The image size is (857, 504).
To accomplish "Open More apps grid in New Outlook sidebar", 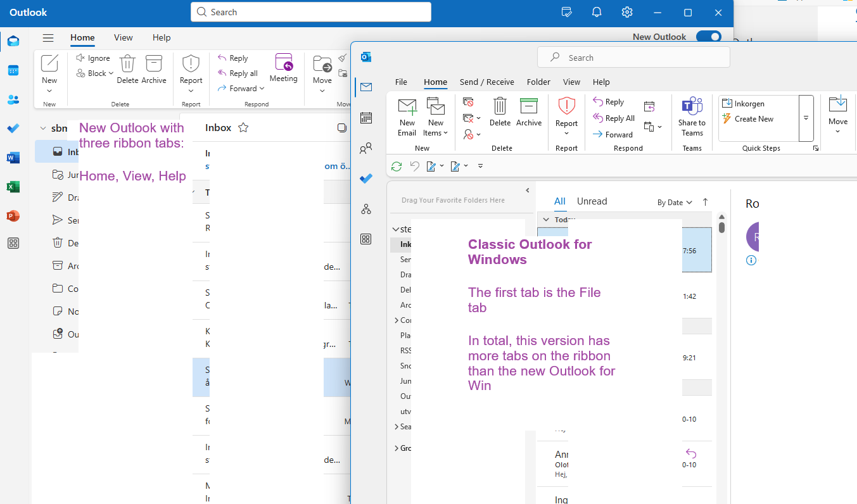I will point(13,244).
